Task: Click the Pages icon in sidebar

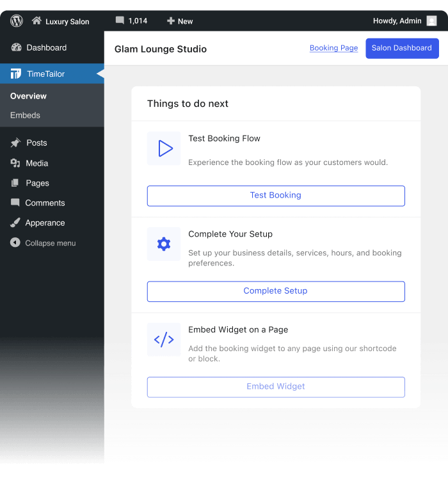Action: [x=15, y=183]
